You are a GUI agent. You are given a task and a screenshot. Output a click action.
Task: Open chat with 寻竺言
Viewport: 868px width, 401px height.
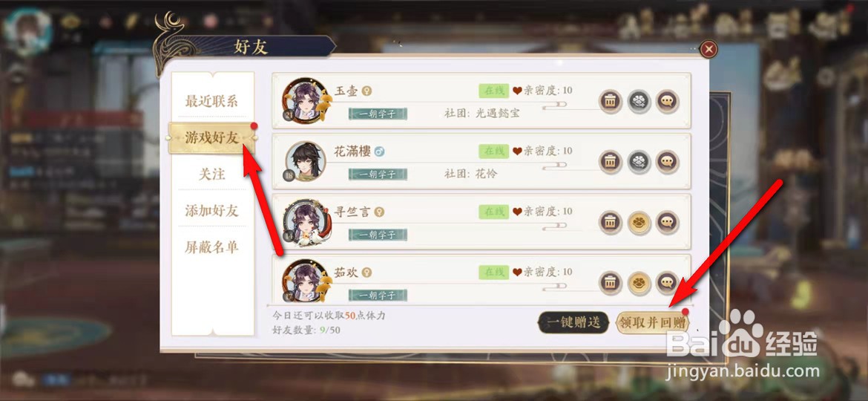(667, 223)
